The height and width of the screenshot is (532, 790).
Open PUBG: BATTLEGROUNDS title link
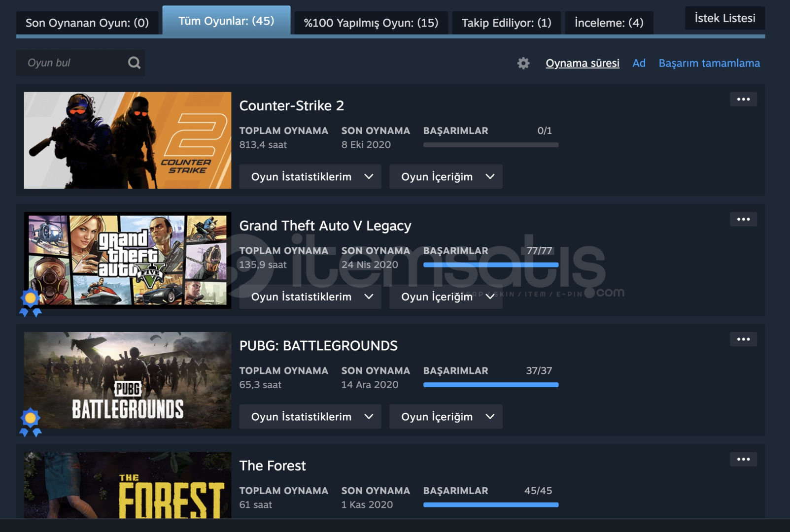[318, 346]
